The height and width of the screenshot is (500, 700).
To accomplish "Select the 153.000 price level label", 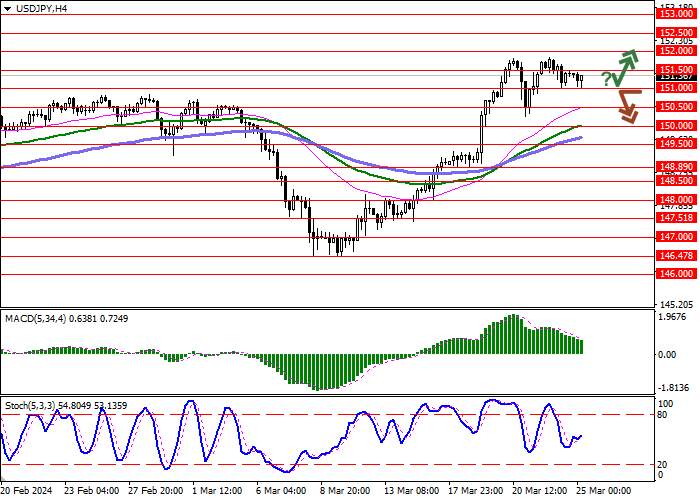I will click(x=676, y=14).
